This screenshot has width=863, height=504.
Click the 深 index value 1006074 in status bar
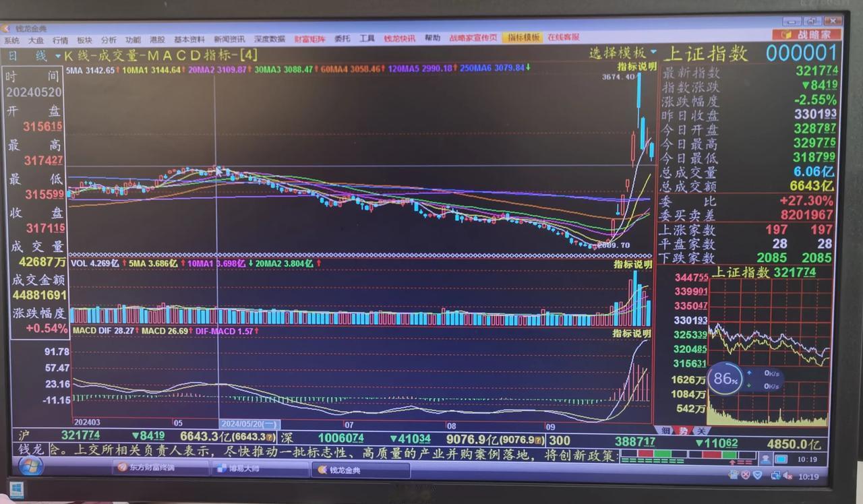coord(340,439)
